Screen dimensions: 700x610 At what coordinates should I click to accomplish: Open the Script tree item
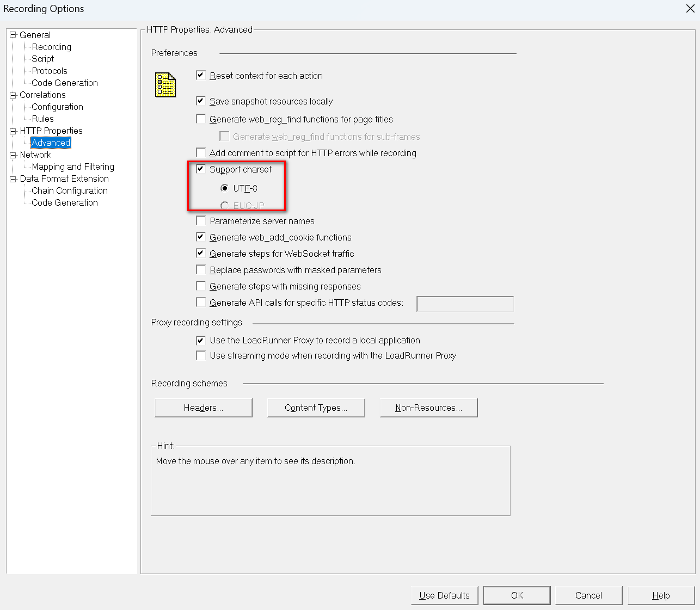point(42,59)
